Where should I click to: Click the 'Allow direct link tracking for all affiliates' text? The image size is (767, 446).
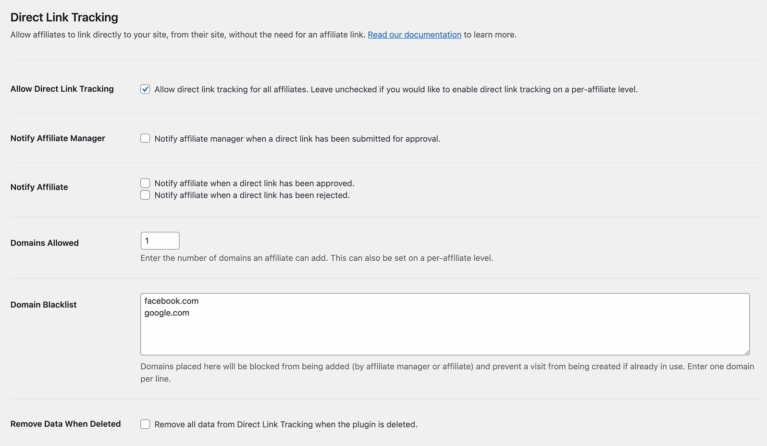coord(231,89)
